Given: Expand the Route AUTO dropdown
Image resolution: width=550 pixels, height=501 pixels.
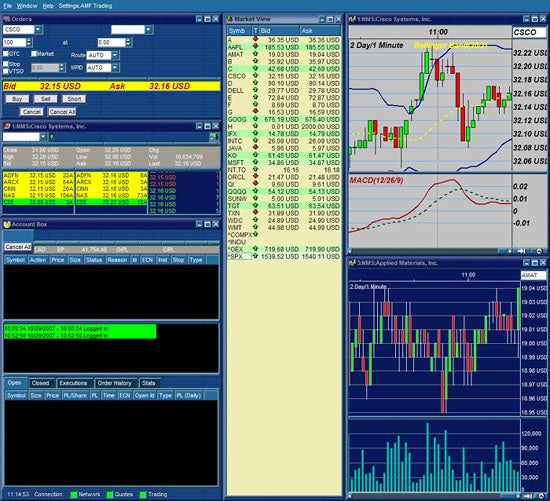Looking at the screenshot, I should tap(115, 55).
